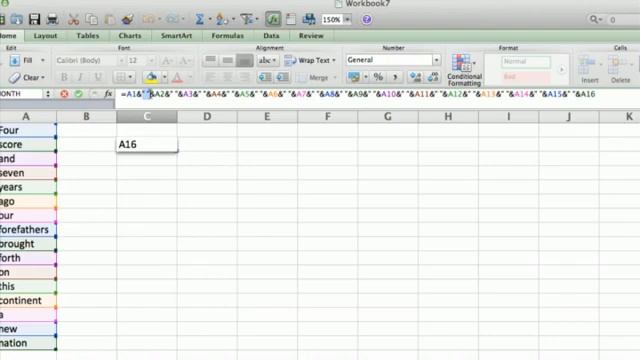Click the Open folder icon in toolbar
This screenshot has width=640, height=360.
[16, 19]
